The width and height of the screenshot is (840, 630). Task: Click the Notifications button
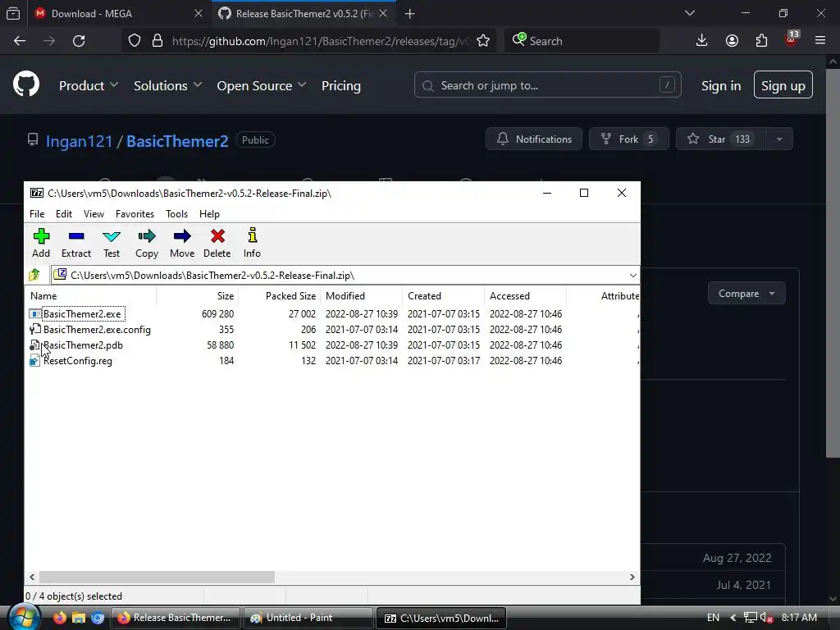click(x=534, y=139)
